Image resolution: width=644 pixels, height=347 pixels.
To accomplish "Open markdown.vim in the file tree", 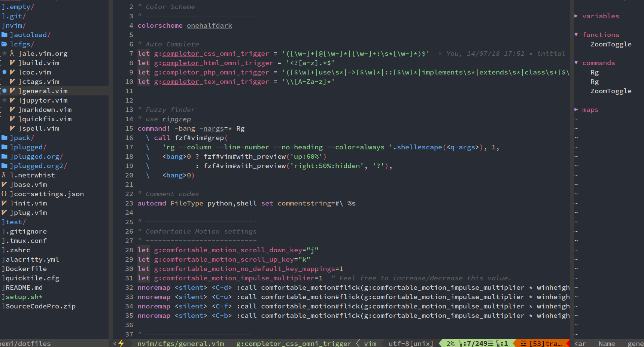I will click(x=46, y=110).
